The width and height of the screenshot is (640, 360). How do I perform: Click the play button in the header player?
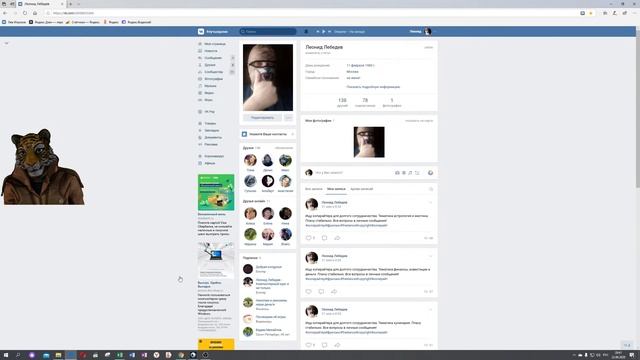pos(324,31)
